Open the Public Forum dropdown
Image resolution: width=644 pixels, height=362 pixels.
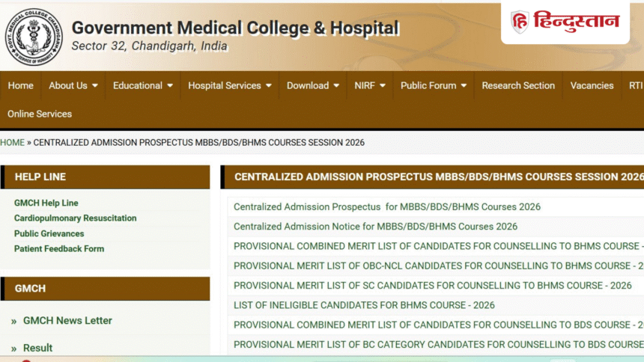click(464, 86)
